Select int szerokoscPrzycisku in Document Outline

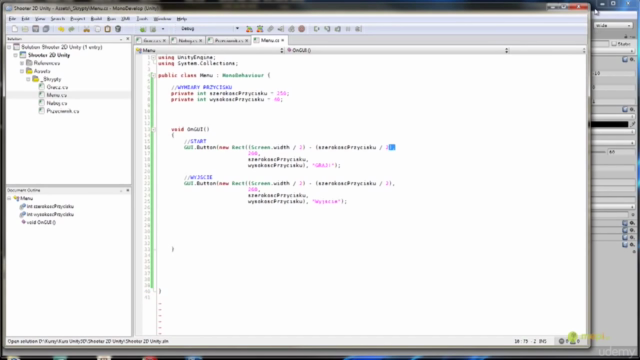(50, 207)
